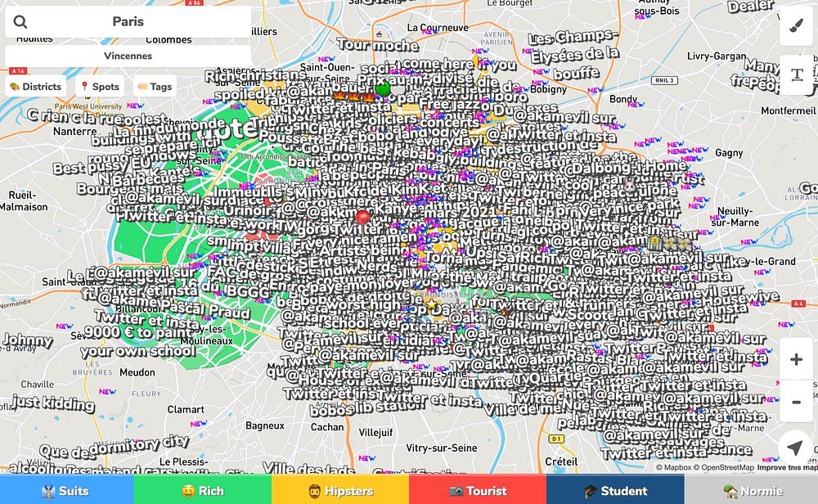The height and width of the screenshot is (504, 818).
Task: Open the Improve this map link
Action: click(x=787, y=467)
